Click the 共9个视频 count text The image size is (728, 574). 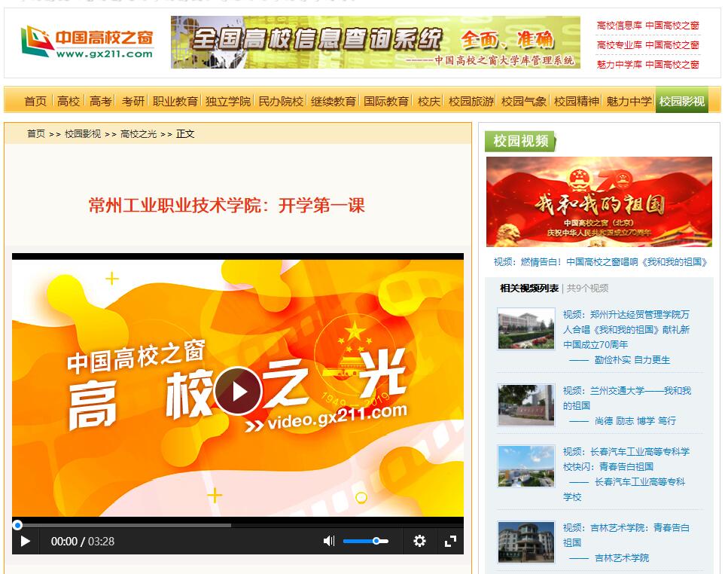click(x=587, y=289)
